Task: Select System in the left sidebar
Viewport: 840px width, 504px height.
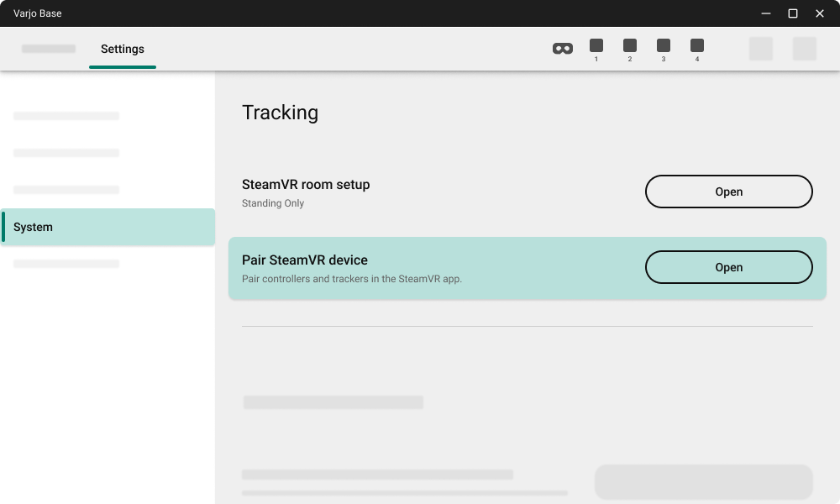Action: (108, 227)
